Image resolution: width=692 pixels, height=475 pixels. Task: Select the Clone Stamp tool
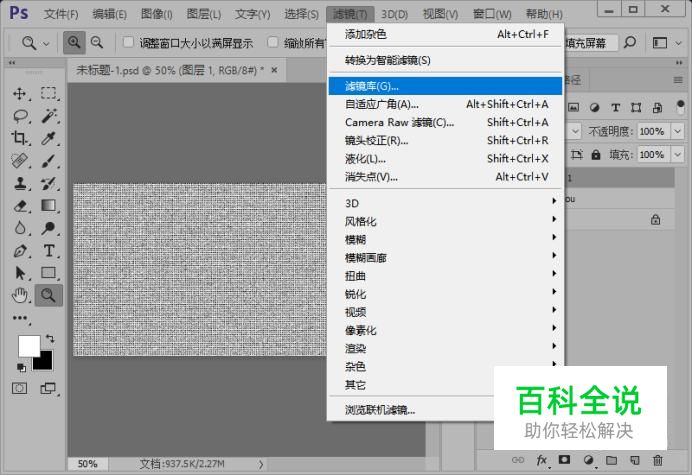tap(20, 183)
